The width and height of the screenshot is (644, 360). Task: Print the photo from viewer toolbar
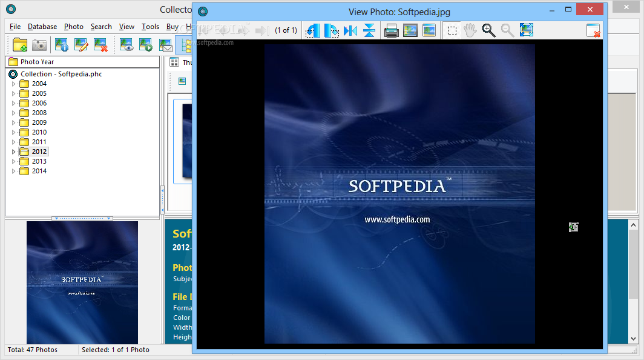392,30
